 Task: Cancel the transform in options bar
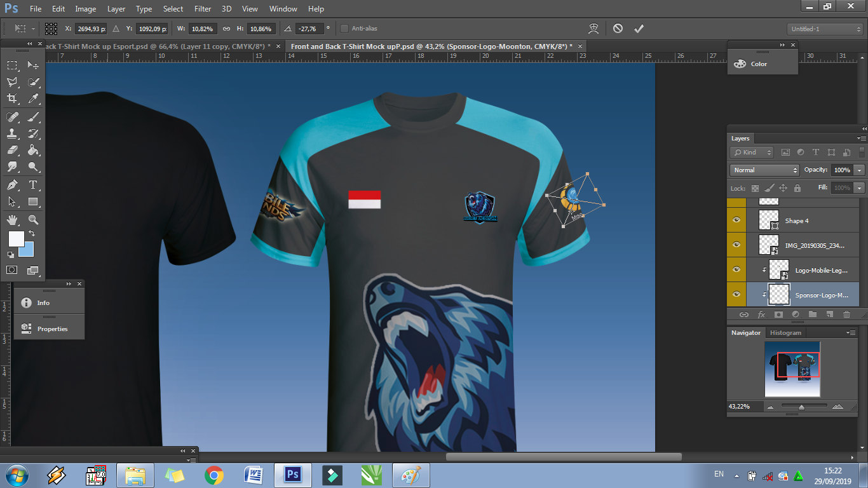coord(618,29)
